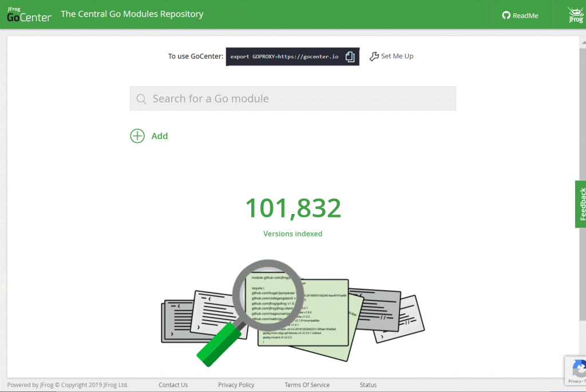
Task: Click the Add label text
Action: point(160,136)
